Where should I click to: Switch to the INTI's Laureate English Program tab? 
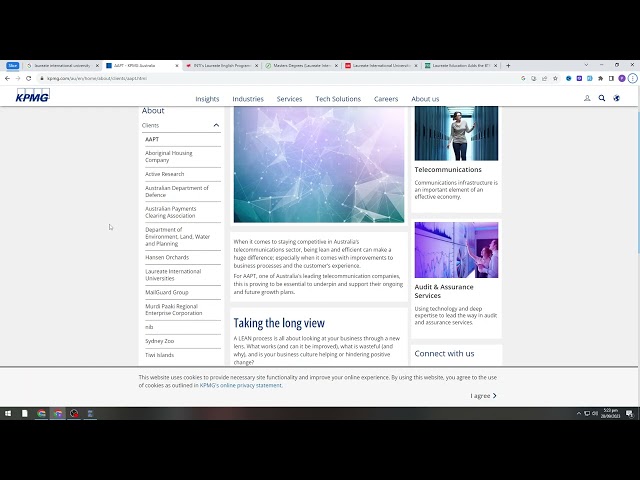coord(222,65)
